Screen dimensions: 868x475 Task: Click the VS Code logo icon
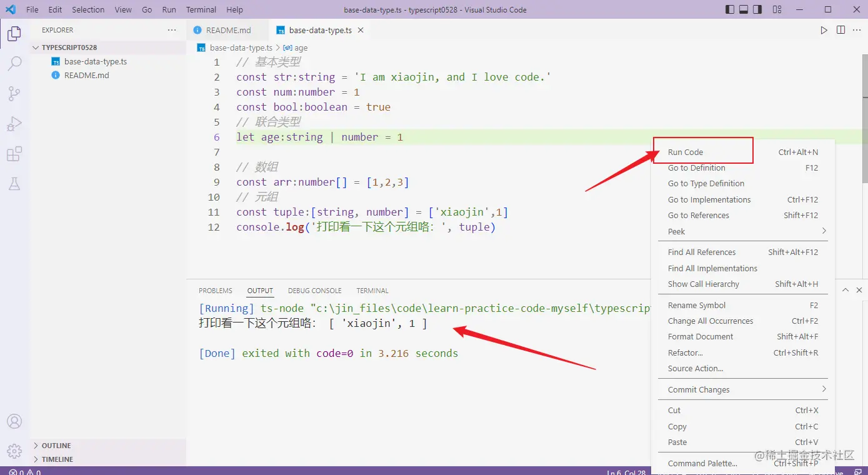pos(11,9)
